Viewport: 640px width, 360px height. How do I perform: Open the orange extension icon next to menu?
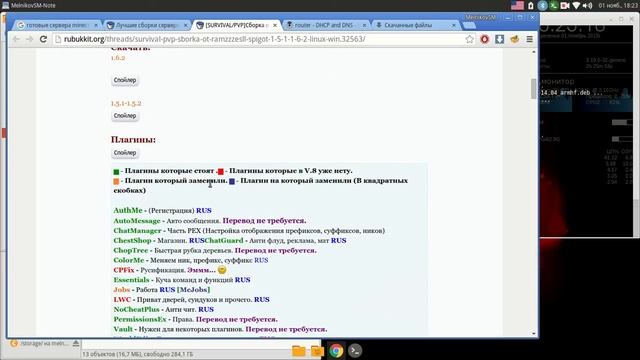click(x=514, y=39)
